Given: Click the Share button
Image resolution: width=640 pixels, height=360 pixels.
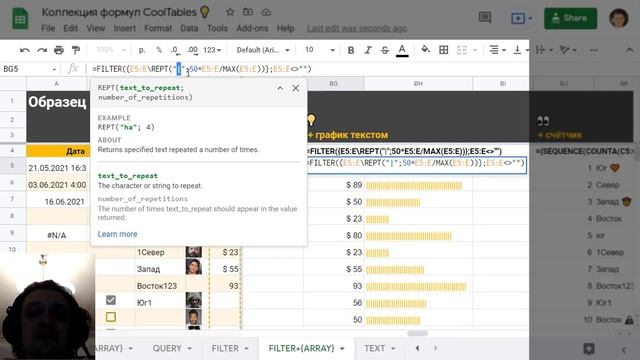Looking at the screenshot, I should pos(570,18).
